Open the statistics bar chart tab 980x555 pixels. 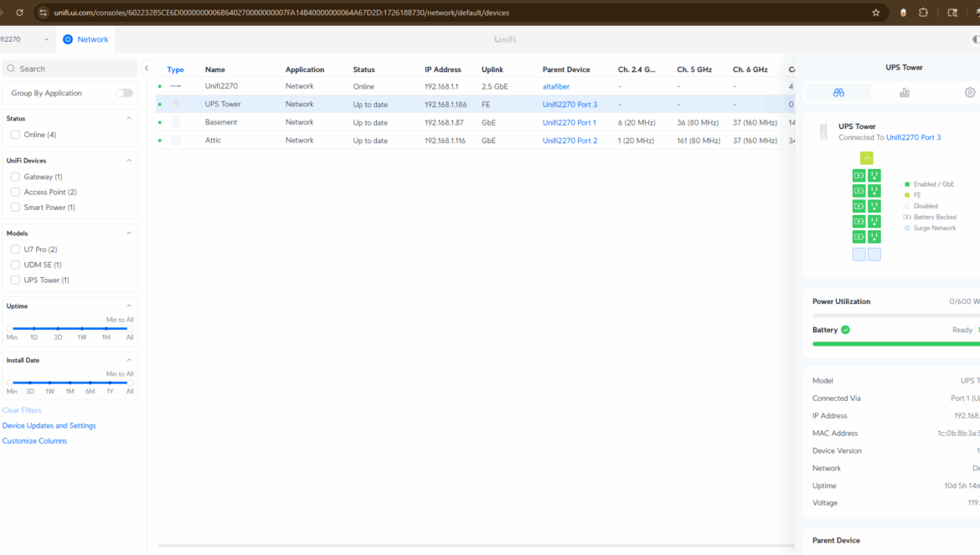[904, 93]
